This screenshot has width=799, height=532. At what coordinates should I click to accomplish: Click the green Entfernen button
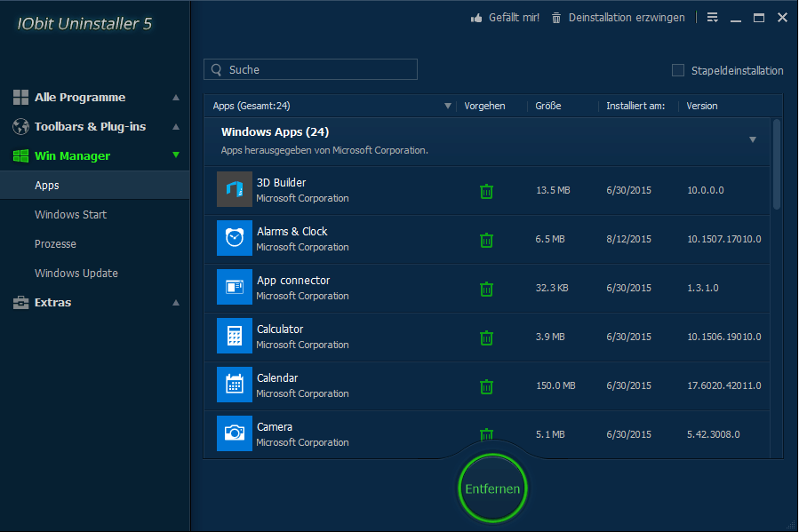tap(492, 488)
